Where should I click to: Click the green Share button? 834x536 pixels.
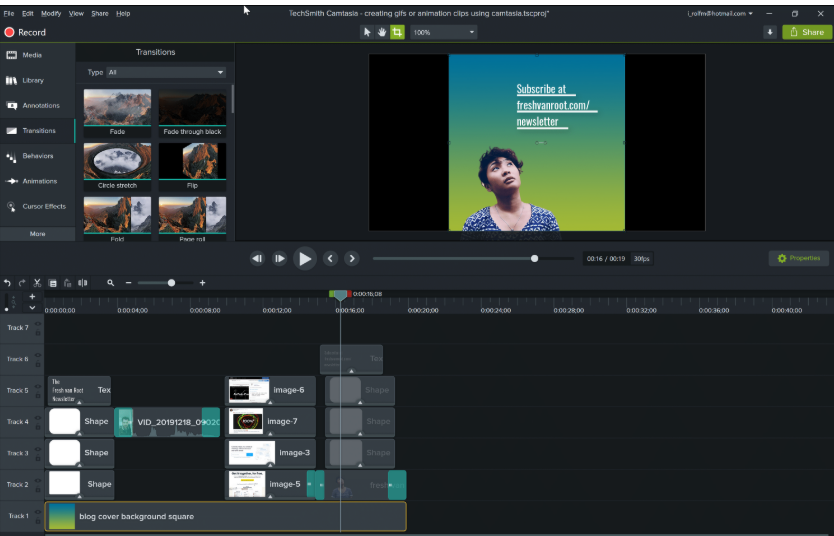(x=806, y=32)
